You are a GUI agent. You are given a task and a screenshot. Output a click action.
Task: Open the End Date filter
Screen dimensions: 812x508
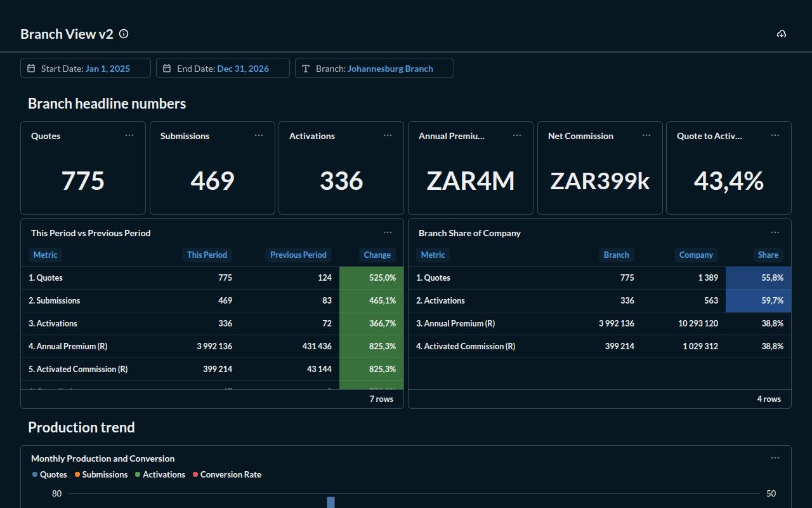pyautogui.click(x=223, y=68)
